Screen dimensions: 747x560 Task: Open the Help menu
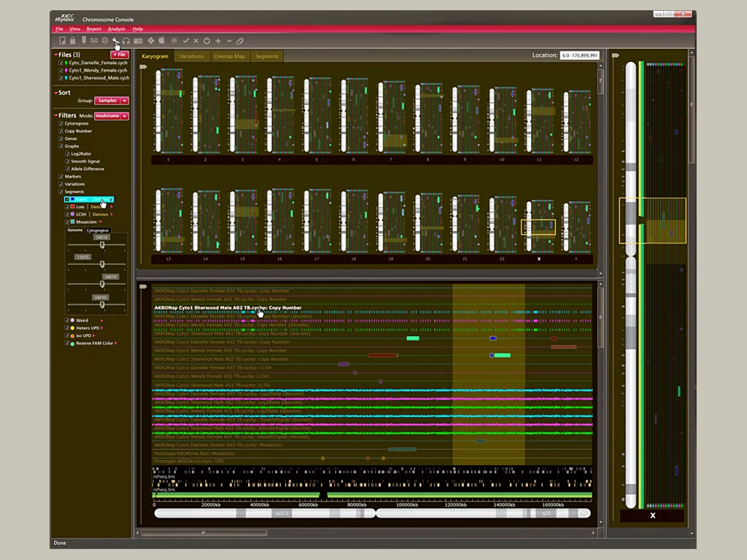pos(138,29)
